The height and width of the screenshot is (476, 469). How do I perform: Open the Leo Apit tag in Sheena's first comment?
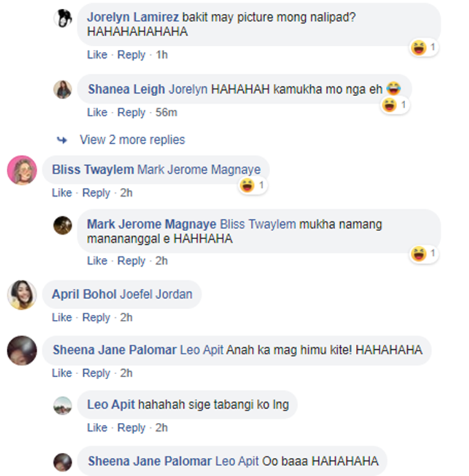tap(201, 350)
